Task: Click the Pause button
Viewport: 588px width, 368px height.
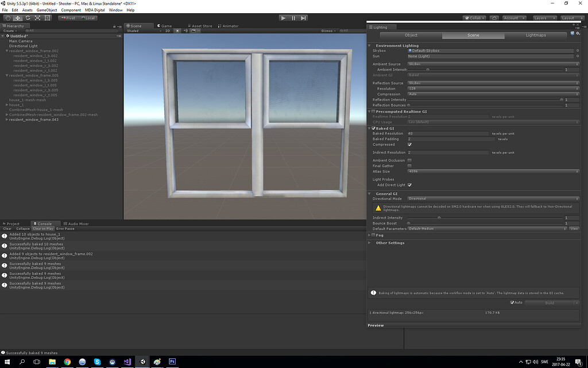Action: [293, 18]
